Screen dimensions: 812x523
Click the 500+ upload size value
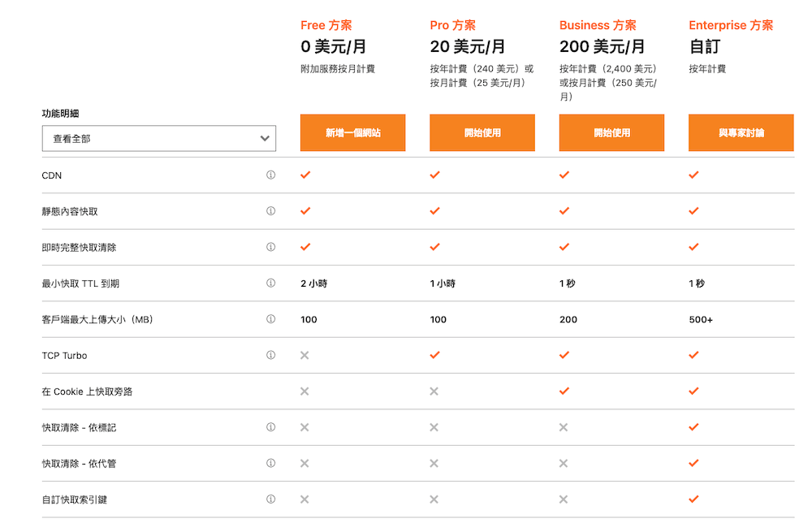pyautogui.click(x=701, y=319)
